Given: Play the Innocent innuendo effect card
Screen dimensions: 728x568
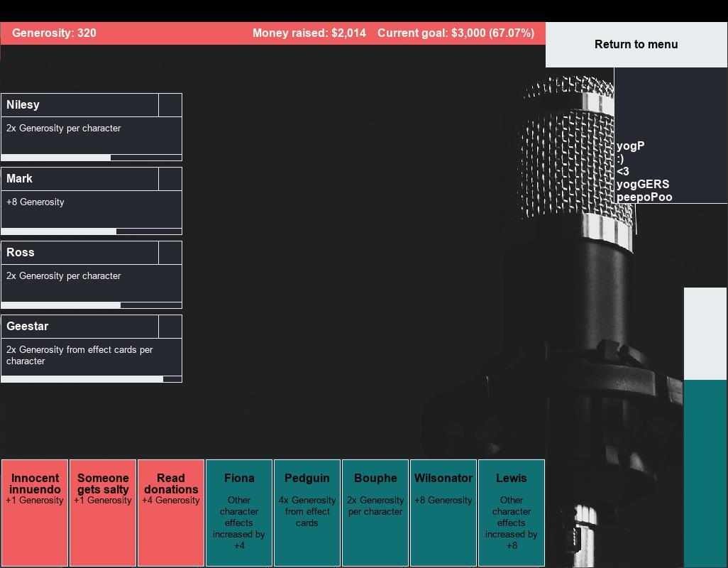Looking at the screenshot, I should [x=35, y=513].
